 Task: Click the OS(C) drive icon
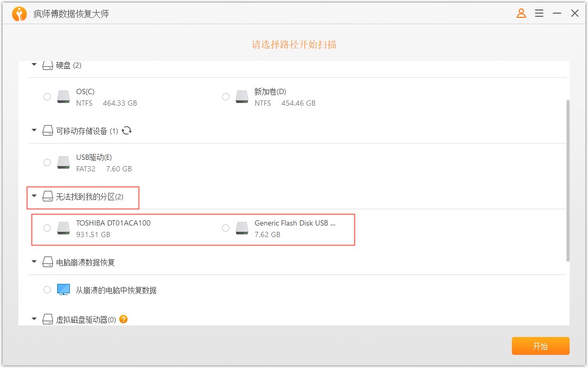tap(64, 97)
